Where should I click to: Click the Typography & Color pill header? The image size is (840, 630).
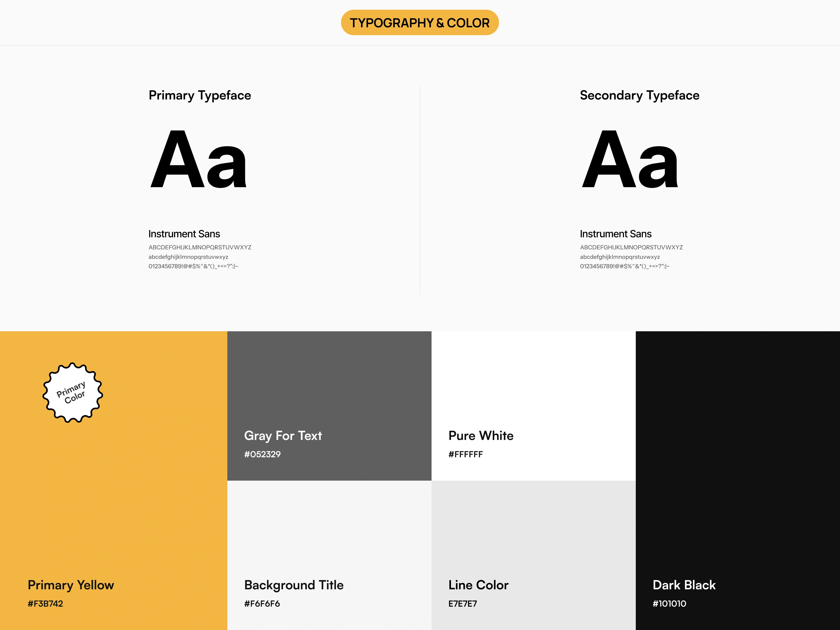(420, 22)
